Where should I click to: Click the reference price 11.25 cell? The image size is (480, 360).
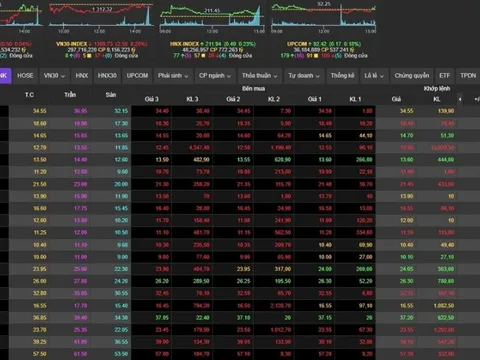[40, 233]
